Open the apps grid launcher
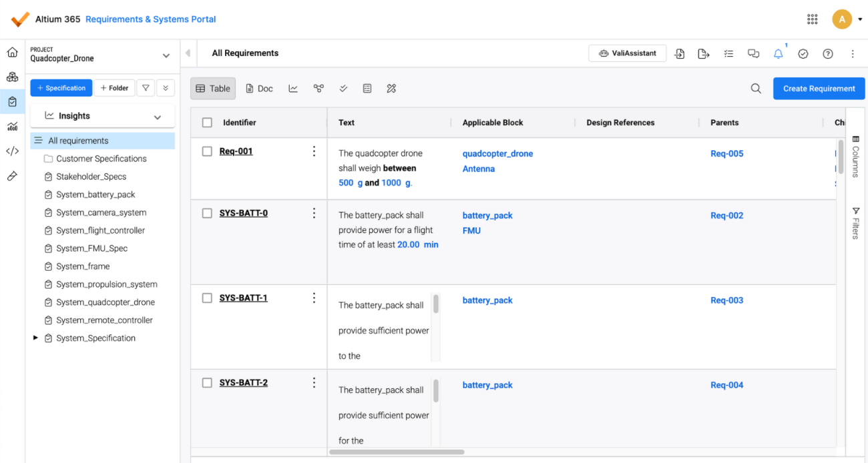Viewport: 868px width, 463px height. click(x=813, y=19)
